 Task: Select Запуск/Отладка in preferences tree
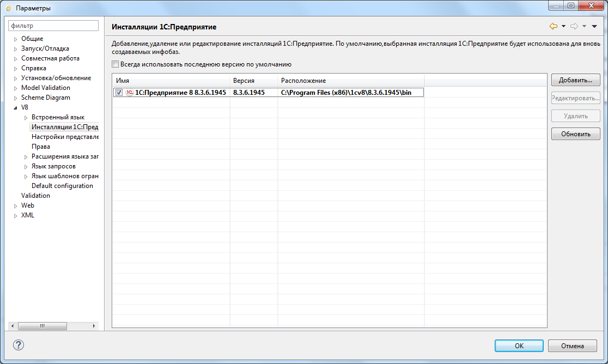[x=45, y=48]
